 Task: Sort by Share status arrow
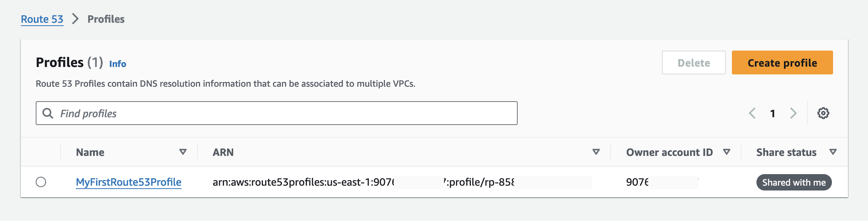click(833, 152)
